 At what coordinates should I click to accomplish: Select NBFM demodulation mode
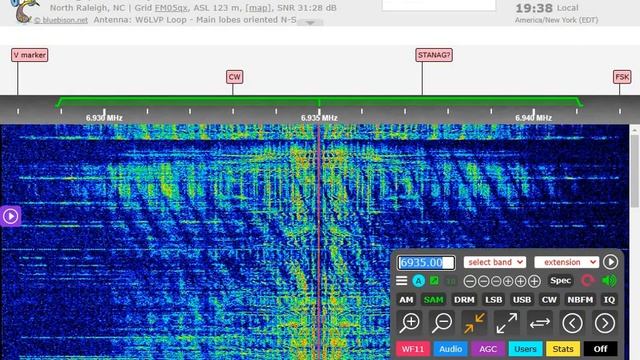pyautogui.click(x=580, y=300)
